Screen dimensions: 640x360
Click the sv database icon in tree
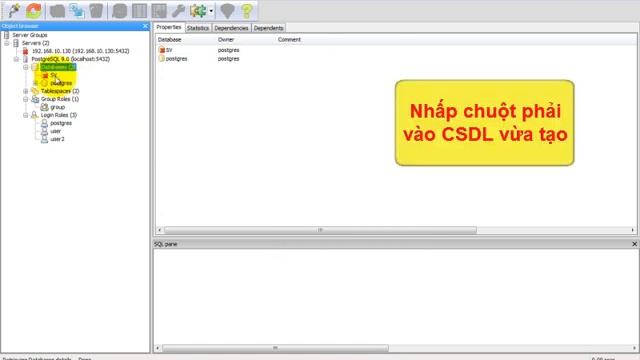pyautogui.click(x=44, y=75)
